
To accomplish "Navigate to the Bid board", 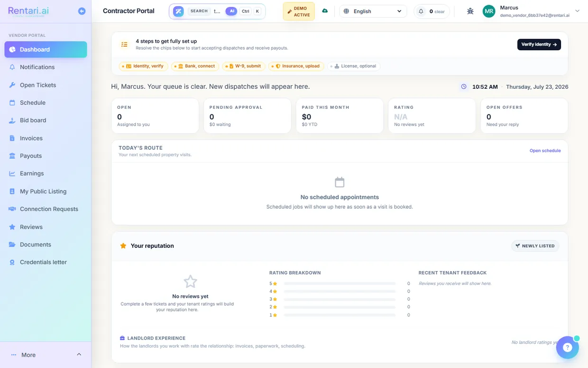I will point(46,120).
